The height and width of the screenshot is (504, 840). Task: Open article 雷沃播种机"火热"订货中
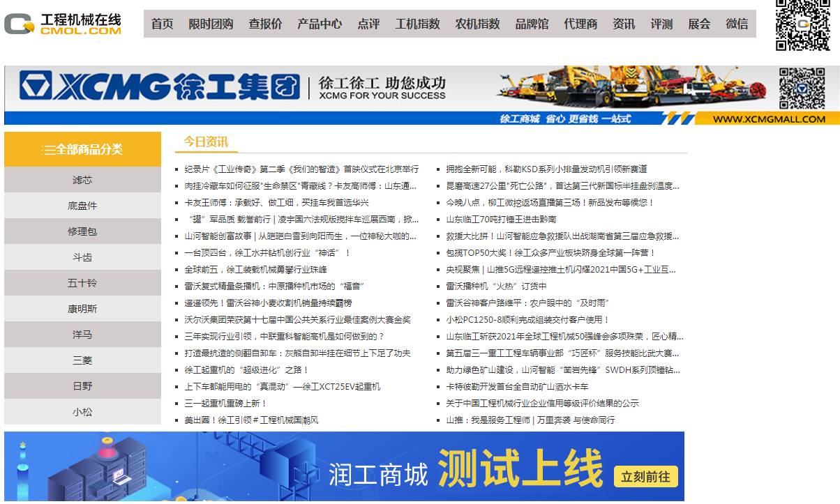[497, 287]
